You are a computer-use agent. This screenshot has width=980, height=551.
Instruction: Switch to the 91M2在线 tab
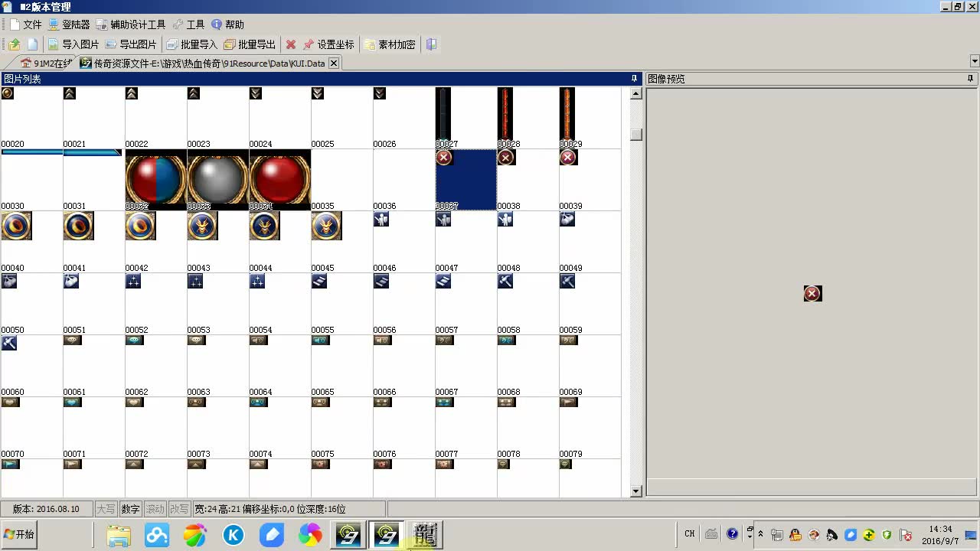click(46, 64)
